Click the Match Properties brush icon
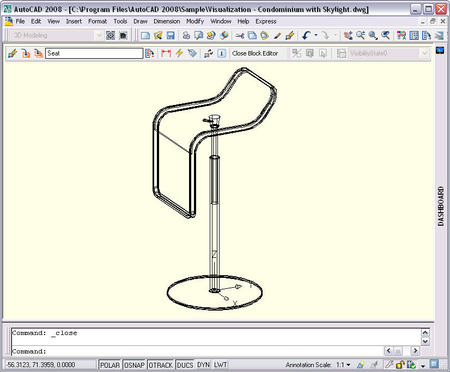 pyautogui.click(x=277, y=35)
